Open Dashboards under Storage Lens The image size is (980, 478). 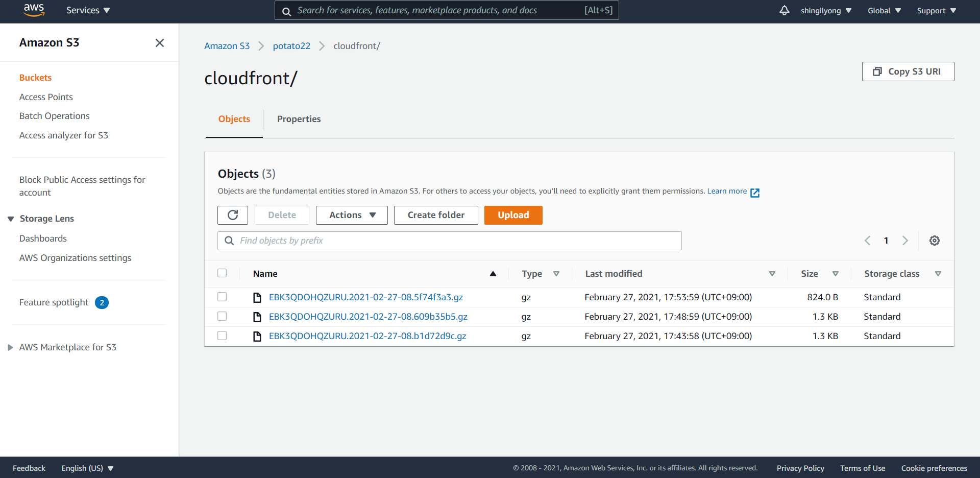point(43,238)
